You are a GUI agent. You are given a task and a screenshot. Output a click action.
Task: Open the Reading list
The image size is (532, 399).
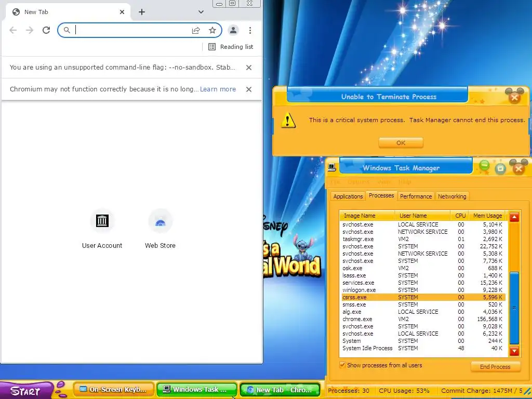(231, 47)
